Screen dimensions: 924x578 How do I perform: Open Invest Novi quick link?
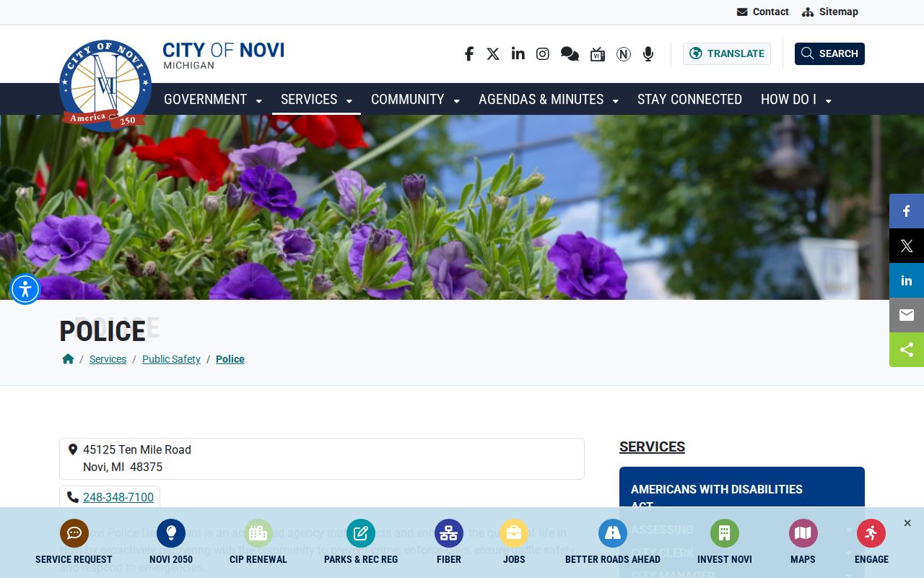click(725, 542)
